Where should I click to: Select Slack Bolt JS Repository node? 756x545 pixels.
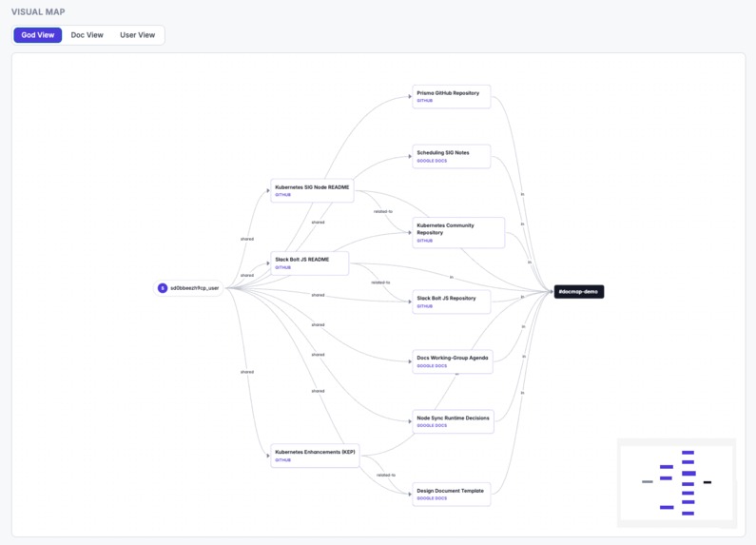click(x=452, y=302)
